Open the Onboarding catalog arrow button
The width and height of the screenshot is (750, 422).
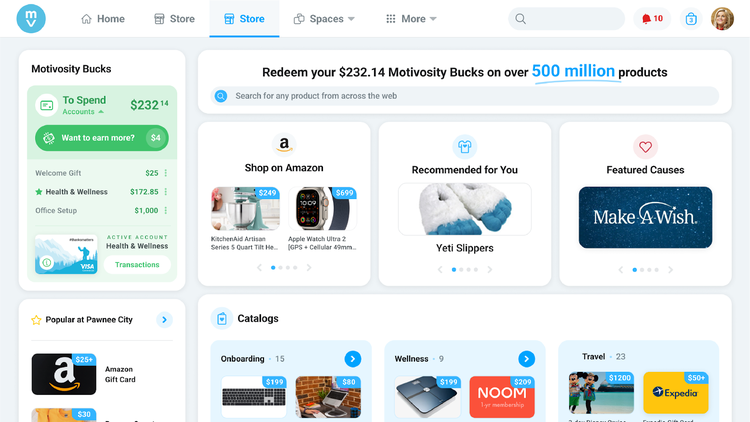click(x=353, y=359)
